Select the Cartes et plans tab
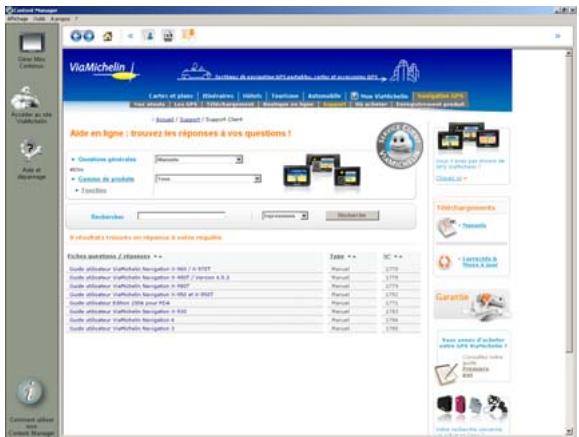The height and width of the screenshot is (437, 579). click(x=171, y=96)
